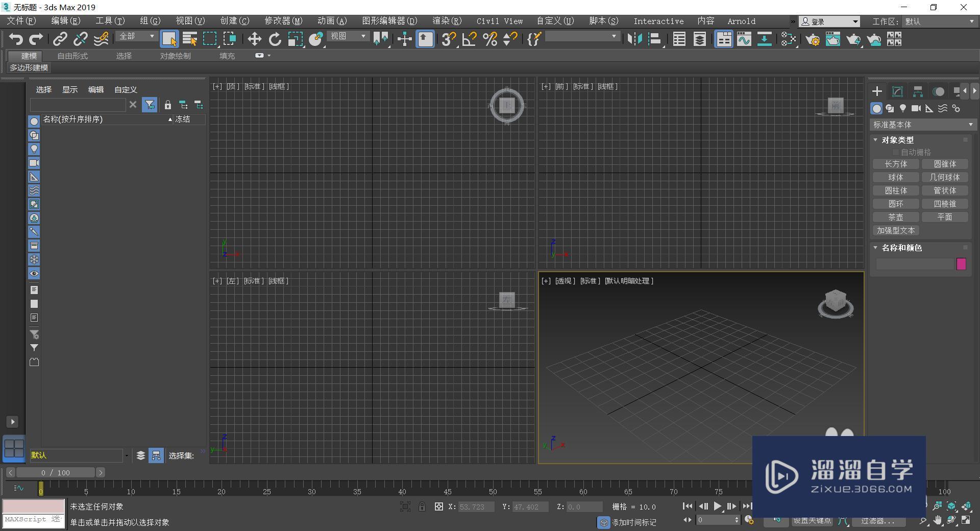Select the Select and Move tool
The image size is (980, 531).
tap(254, 39)
